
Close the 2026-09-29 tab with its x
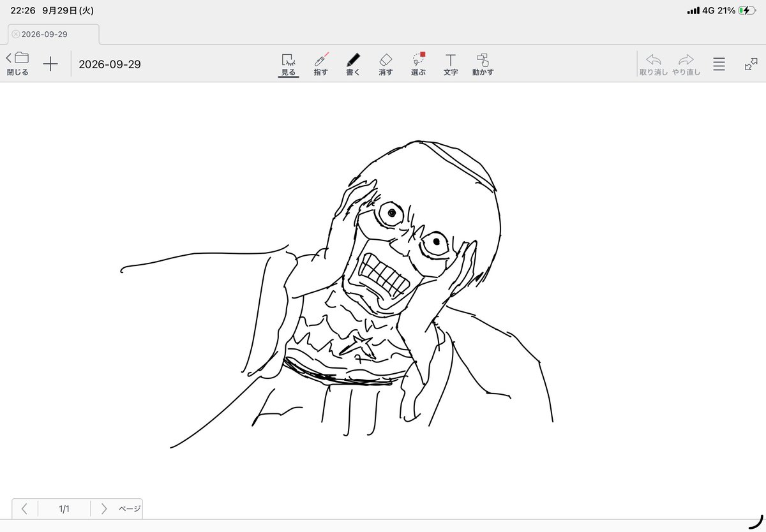(16, 34)
